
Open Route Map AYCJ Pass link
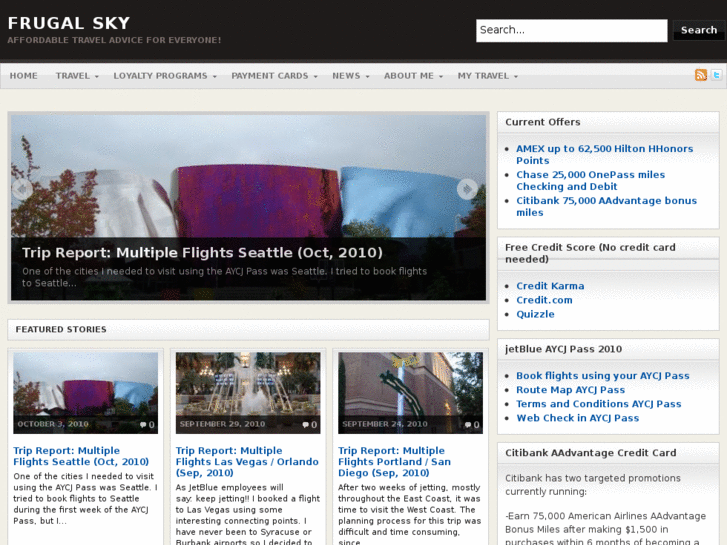coord(571,390)
